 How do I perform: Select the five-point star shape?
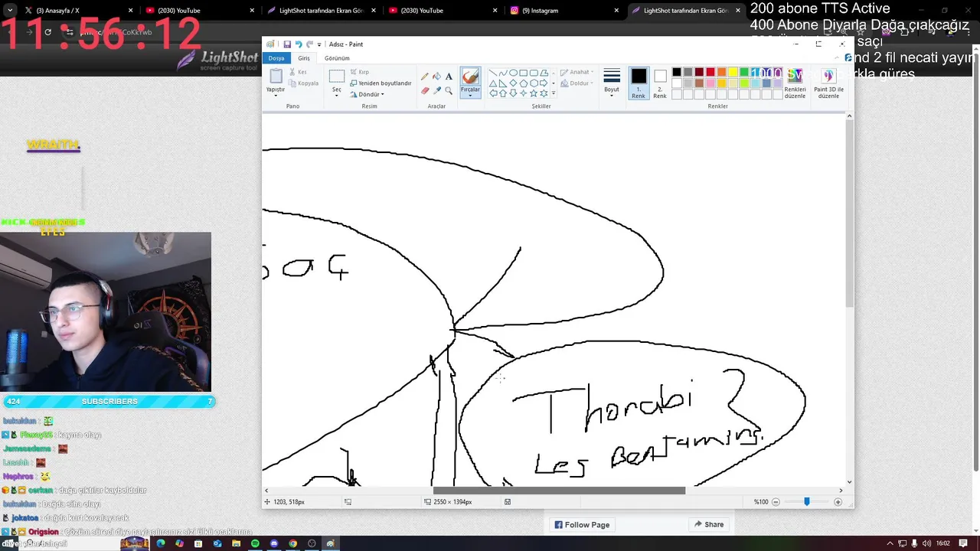(534, 93)
